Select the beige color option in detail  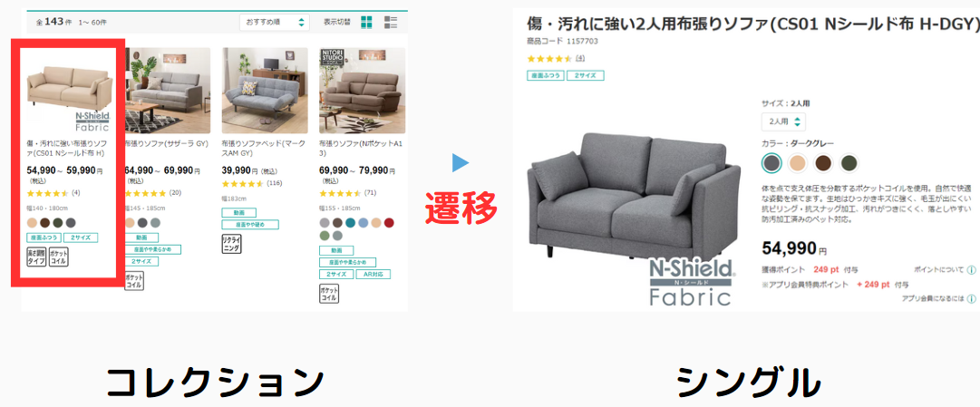coord(798,163)
